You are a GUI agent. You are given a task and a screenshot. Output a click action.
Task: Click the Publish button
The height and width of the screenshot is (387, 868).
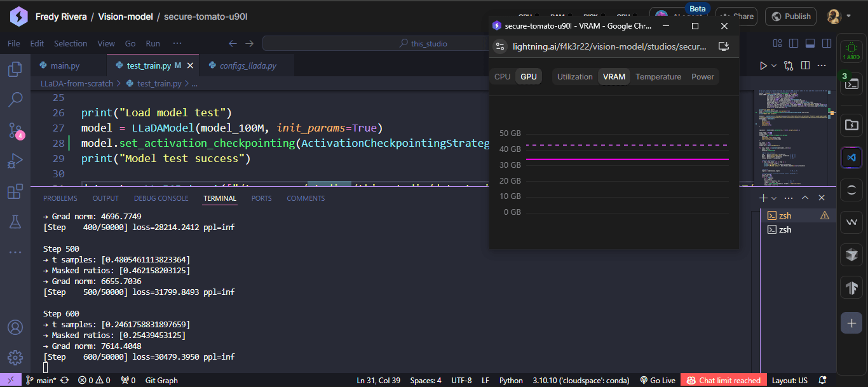(x=790, y=17)
